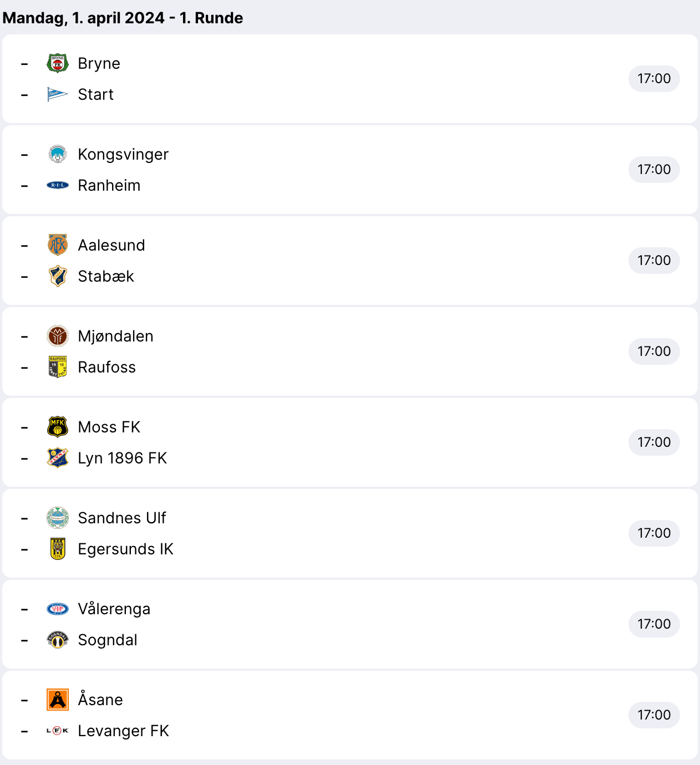
Task: Open the Lyn 1896 FK team link
Action: pos(122,458)
